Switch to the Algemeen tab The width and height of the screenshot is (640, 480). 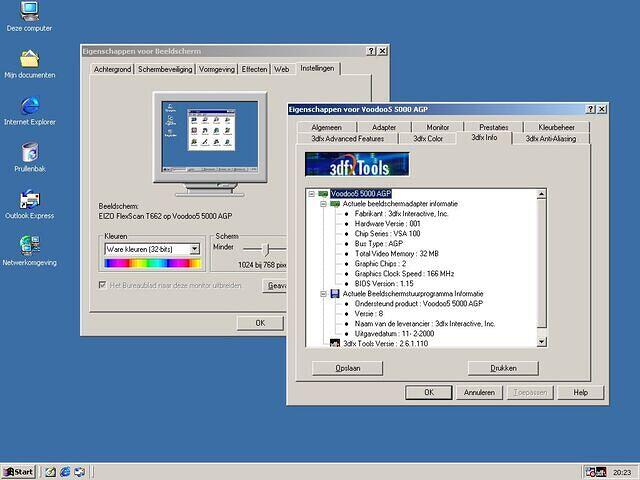pyautogui.click(x=327, y=127)
